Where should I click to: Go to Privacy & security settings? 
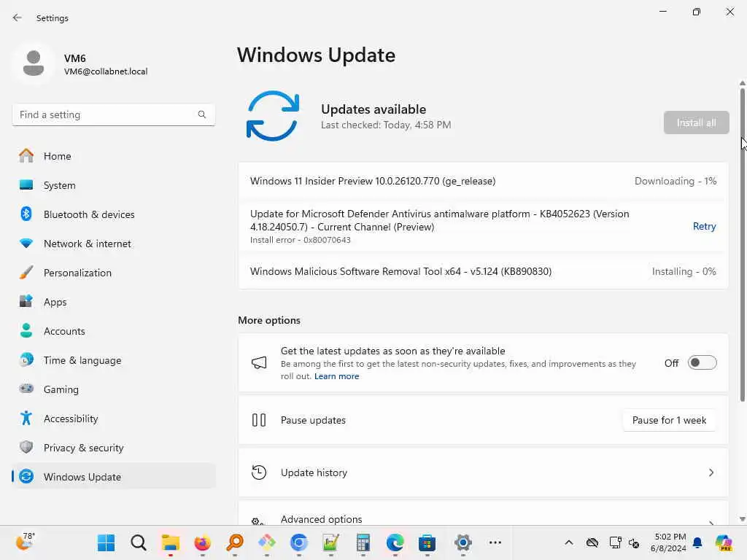pyautogui.click(x=113, y=448)
